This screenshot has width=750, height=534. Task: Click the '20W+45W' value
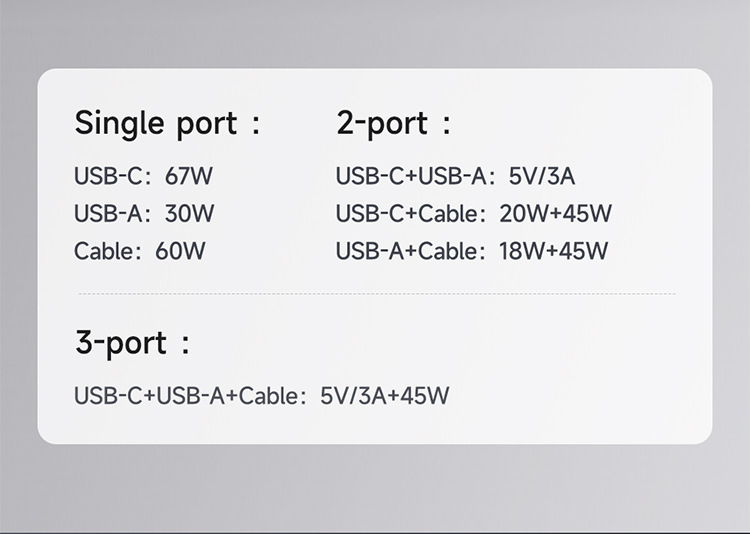555,213
